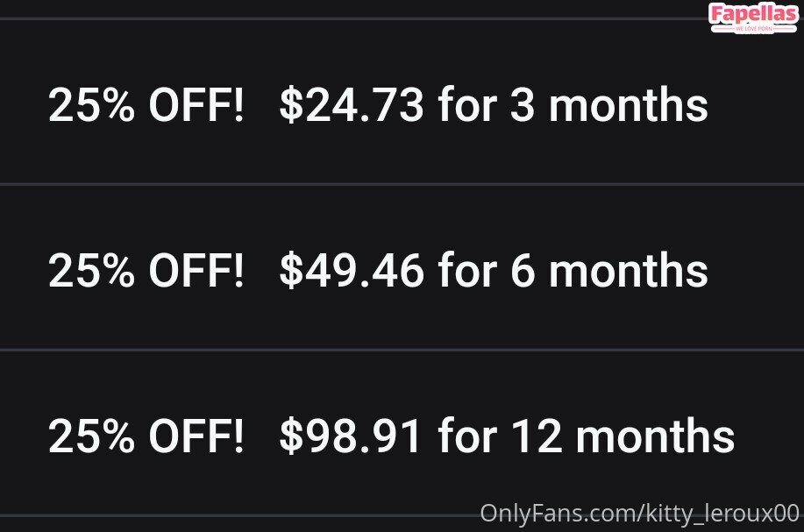Click the "for 6 months" duration text
The width and height of the screenshot is (804, 532).
[x=573, y=272]
